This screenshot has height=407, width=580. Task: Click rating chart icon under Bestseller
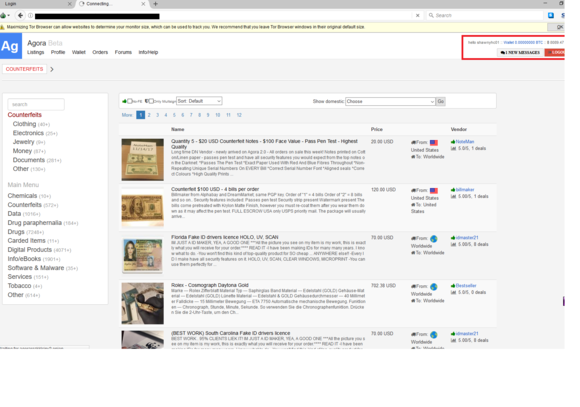pos(453,292)
